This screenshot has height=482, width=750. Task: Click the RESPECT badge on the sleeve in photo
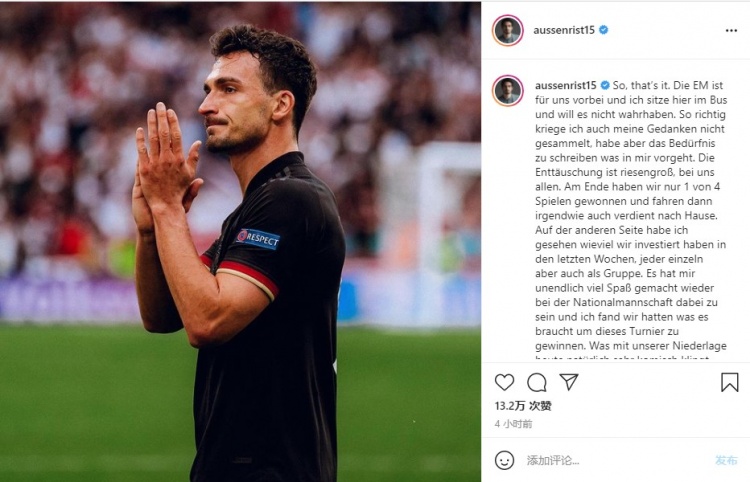pyautogui.click(x=257, y=238)
